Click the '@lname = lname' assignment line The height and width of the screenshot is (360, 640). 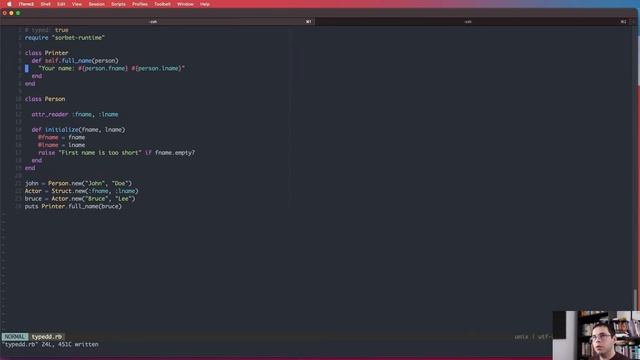tap(62, 145)
